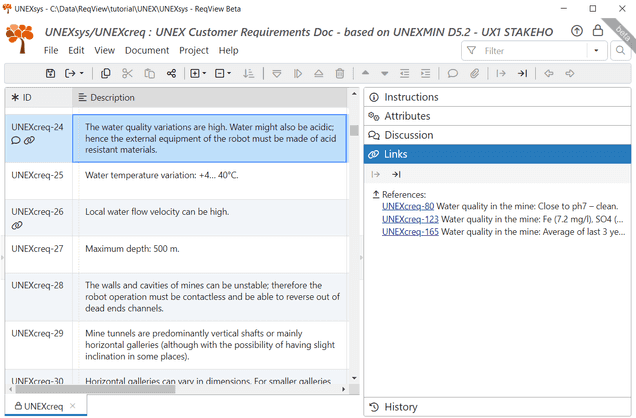
Task: Select the row UNEXcreq-25
Action: (176, 181)
